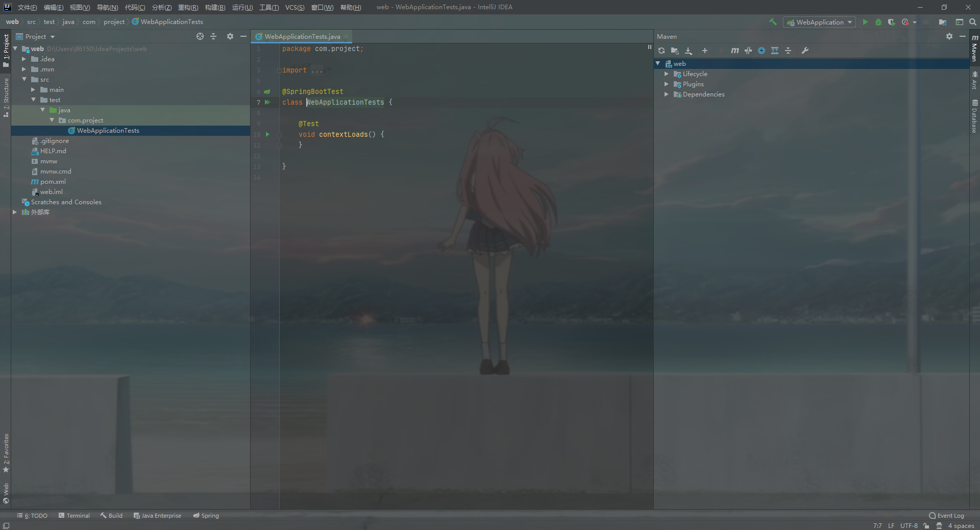
Task: Open Project panel gear settings
Action: click(x=230, y=36)
